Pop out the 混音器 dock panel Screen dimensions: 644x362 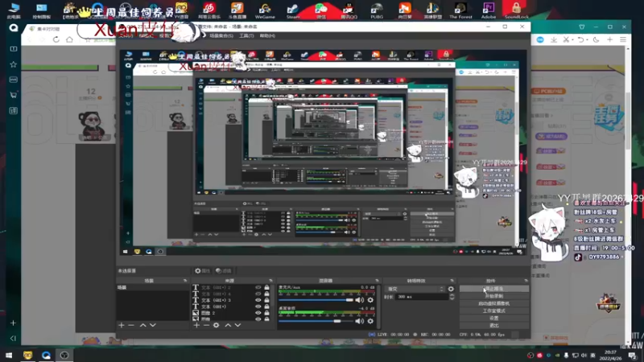[377, 281]
